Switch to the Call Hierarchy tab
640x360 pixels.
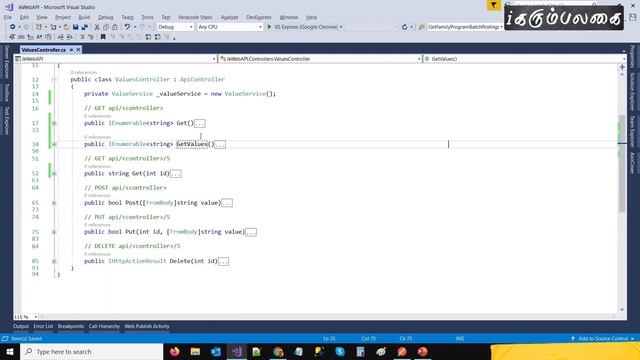point(104,327)
